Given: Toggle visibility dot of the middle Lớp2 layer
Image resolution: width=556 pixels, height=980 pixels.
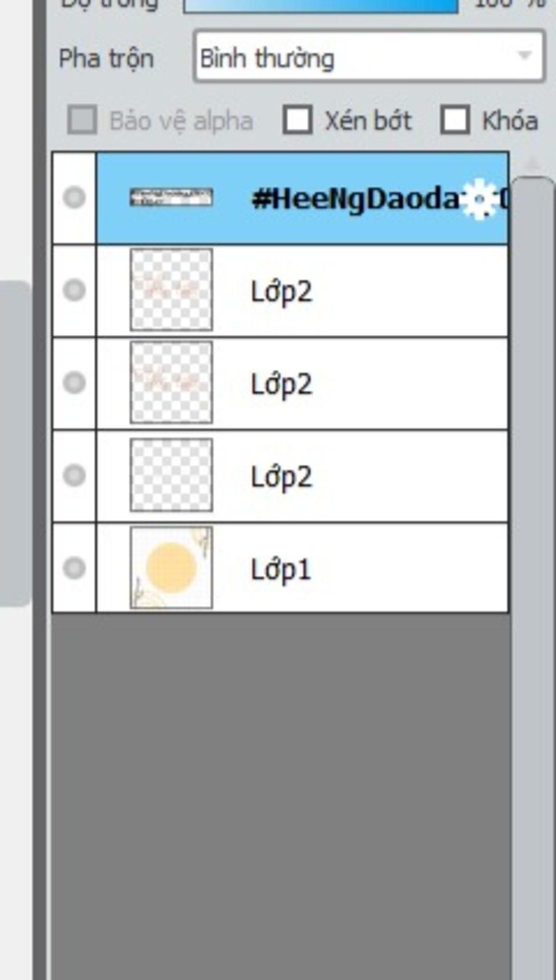Looking at the screenshot, I should (x=74, y=383).
